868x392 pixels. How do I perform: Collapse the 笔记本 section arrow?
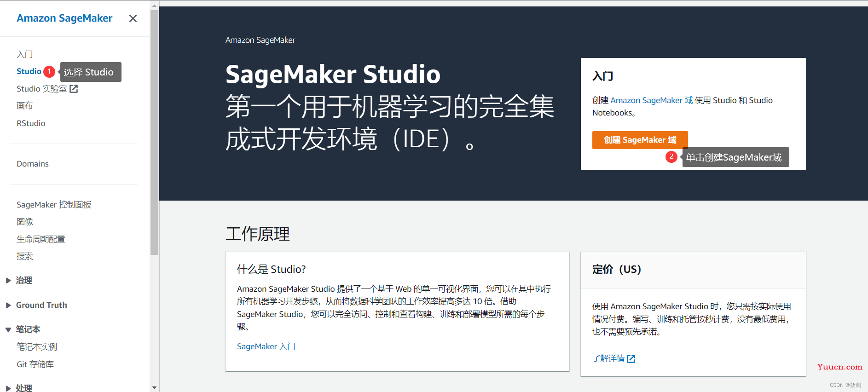coord(8,330)
